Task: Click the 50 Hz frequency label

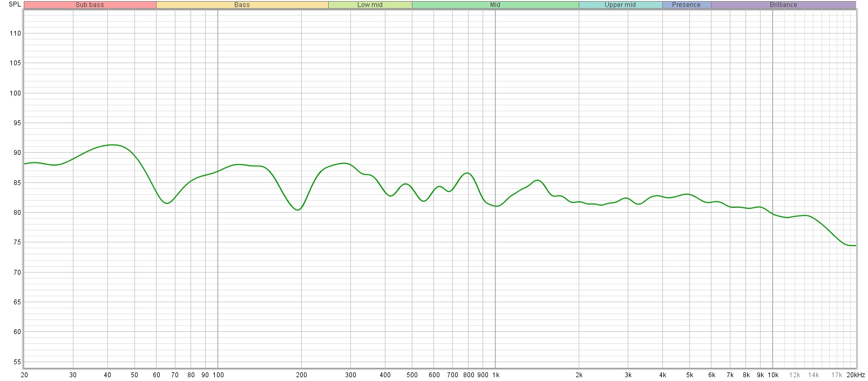Action: 134,375
